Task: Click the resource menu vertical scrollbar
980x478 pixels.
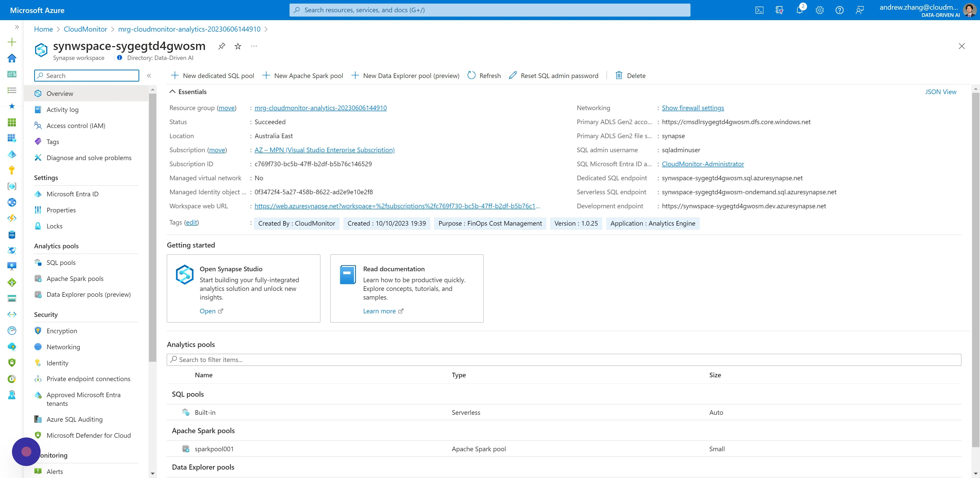Action: [x=153, y=227]
